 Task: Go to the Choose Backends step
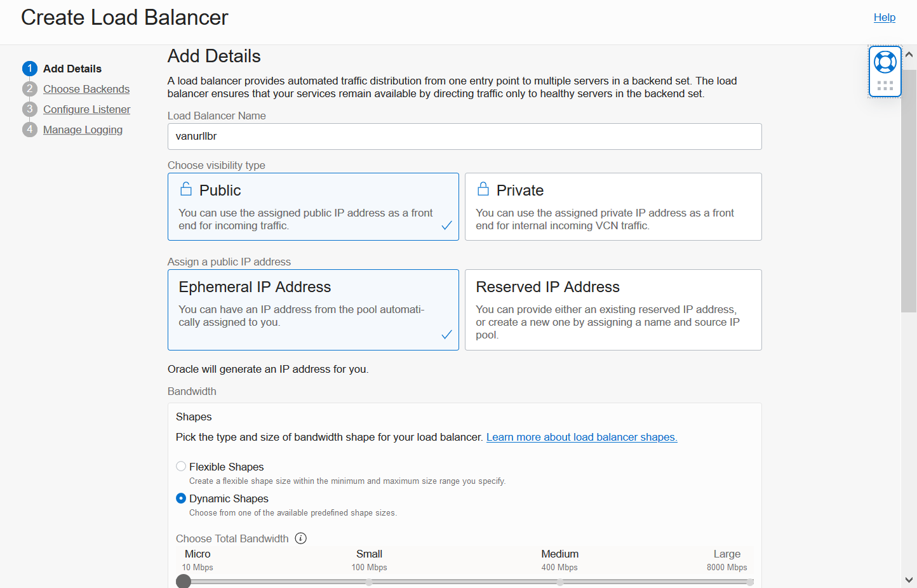point(86,89)
